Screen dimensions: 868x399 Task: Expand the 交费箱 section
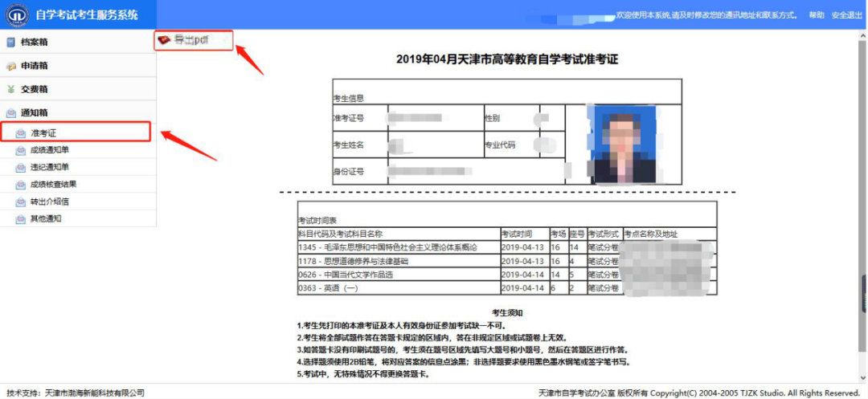click(34, 89)
